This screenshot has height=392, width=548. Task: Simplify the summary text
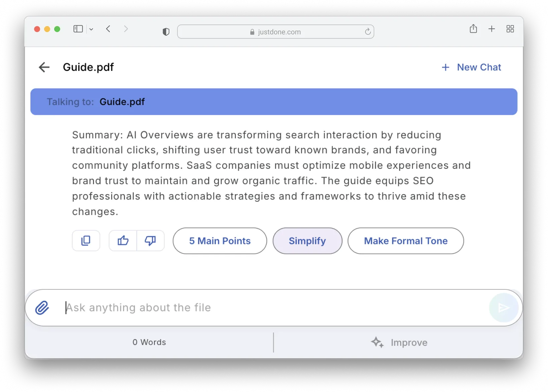307,241
